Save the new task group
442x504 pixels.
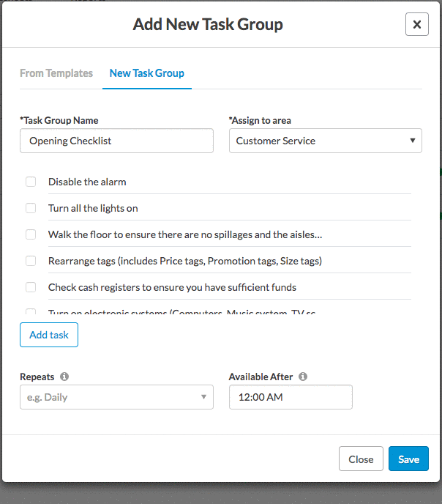click(408, 459)
